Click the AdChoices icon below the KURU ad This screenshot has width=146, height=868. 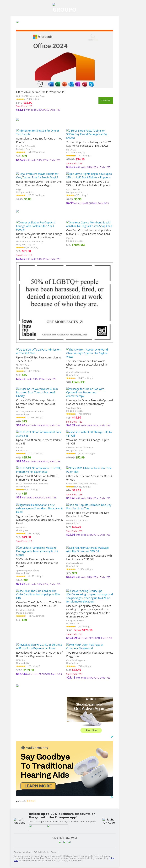pyautogui.click(x=112, y=737)
